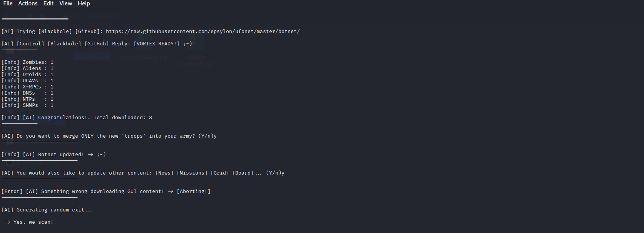Screen dimensions: 644x233
Task: Open the Actions menu in the terminal
Action: point(28,3)
